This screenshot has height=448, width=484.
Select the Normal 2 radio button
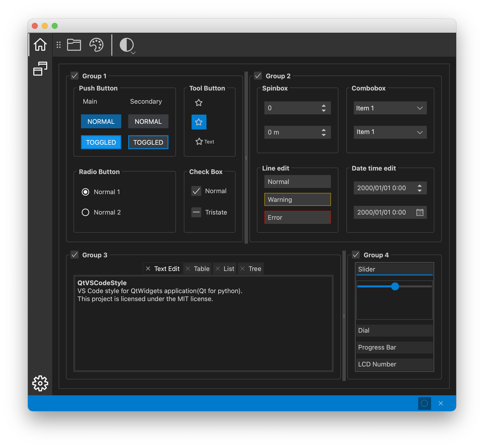pos(85,212)
